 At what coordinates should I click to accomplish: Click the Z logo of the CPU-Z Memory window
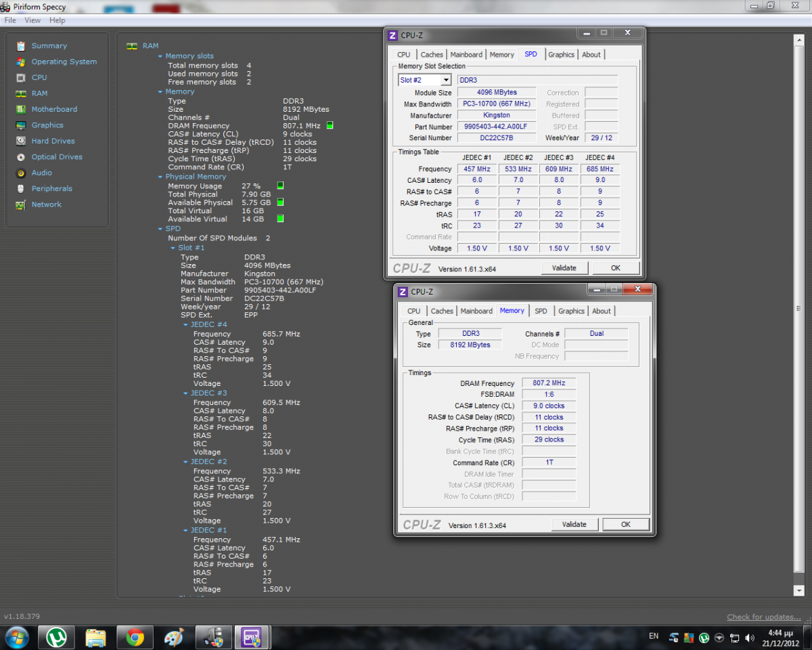click(x=403, y=292)
